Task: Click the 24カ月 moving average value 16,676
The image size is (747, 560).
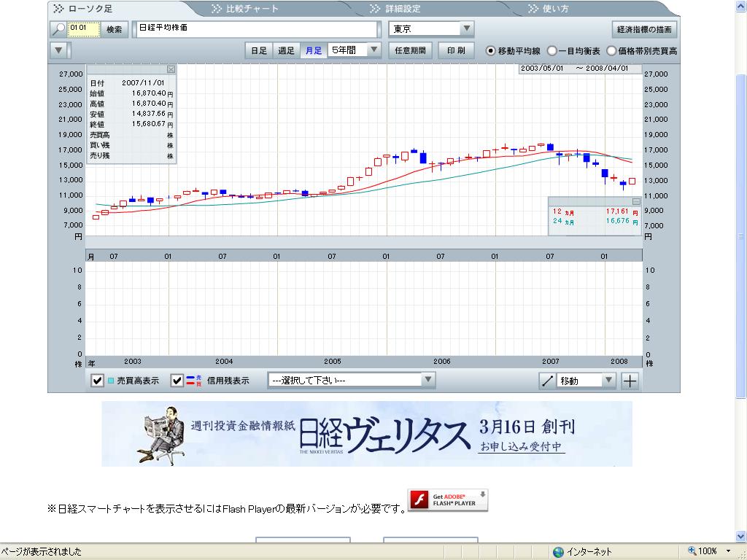Action: (x=617, y=220)
